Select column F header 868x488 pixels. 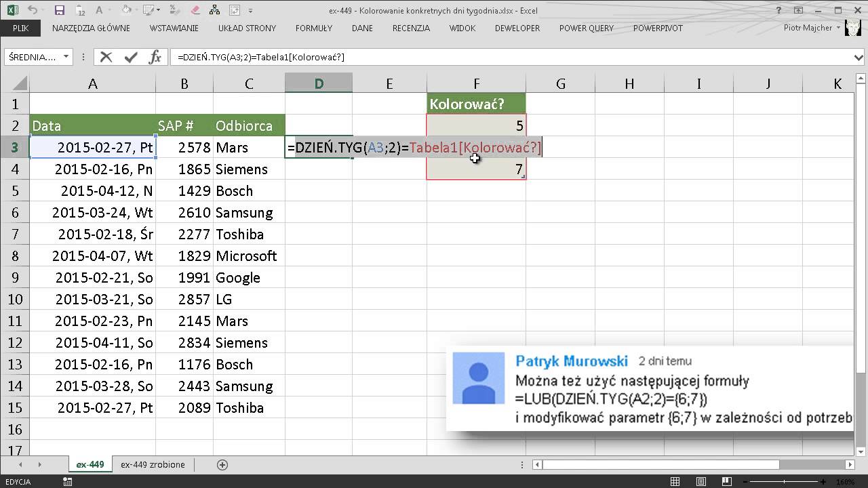point(476,84)
